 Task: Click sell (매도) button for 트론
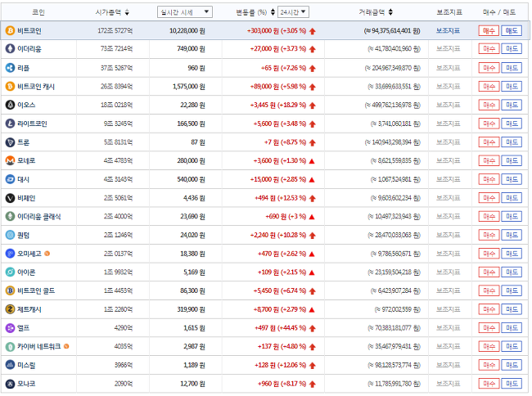[512, 142]
